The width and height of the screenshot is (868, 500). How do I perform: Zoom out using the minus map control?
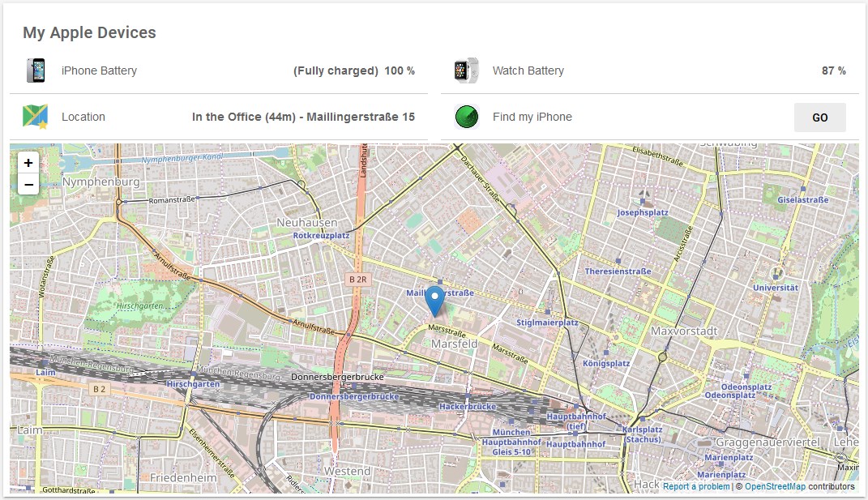28,184
